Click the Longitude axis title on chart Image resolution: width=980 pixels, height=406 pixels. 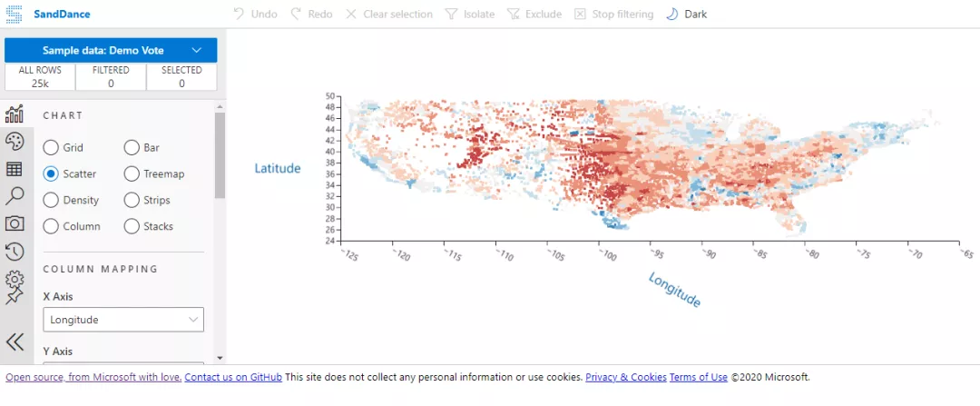674,290
